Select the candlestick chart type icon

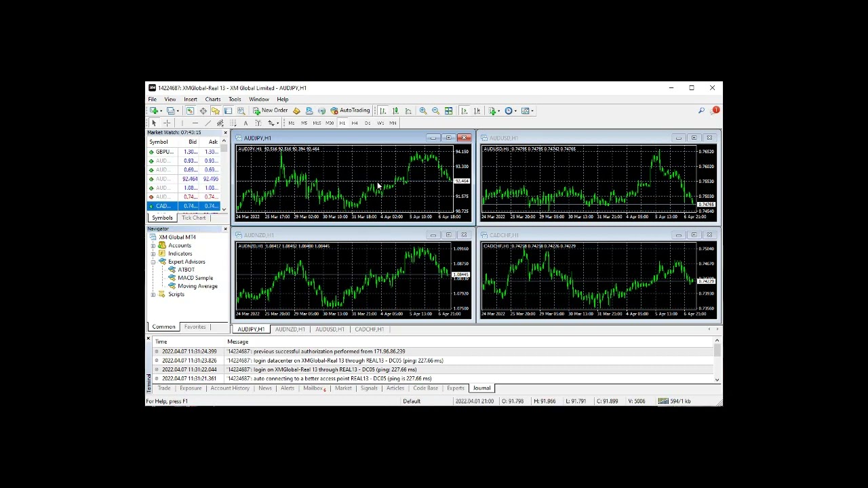(x=395, y=110)
